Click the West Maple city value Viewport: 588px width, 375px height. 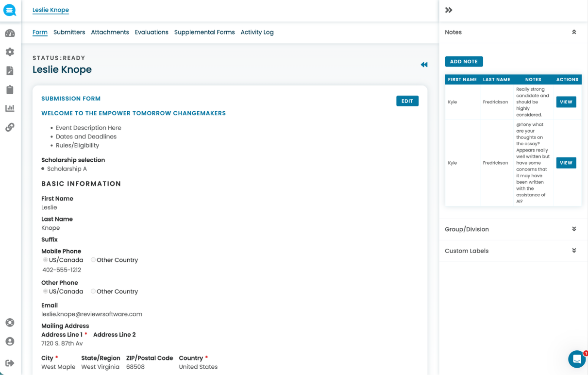coord(58,367)
